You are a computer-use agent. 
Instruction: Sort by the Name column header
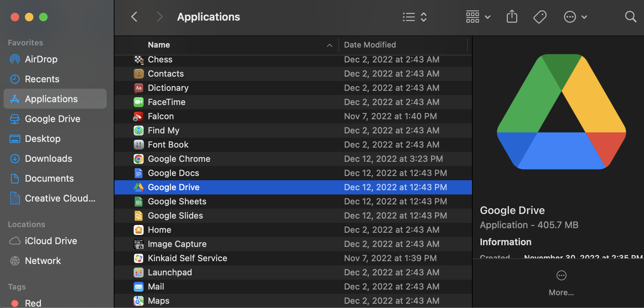(x=159, y=45)
